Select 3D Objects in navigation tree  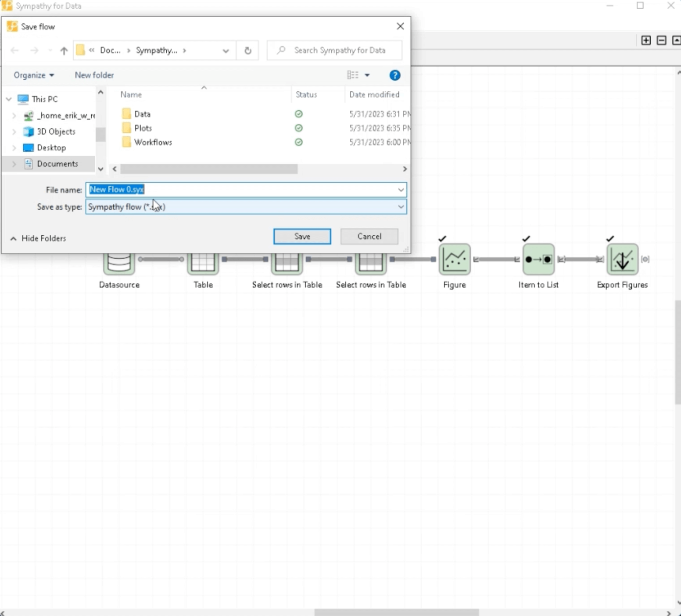click(x=56, y=132)
